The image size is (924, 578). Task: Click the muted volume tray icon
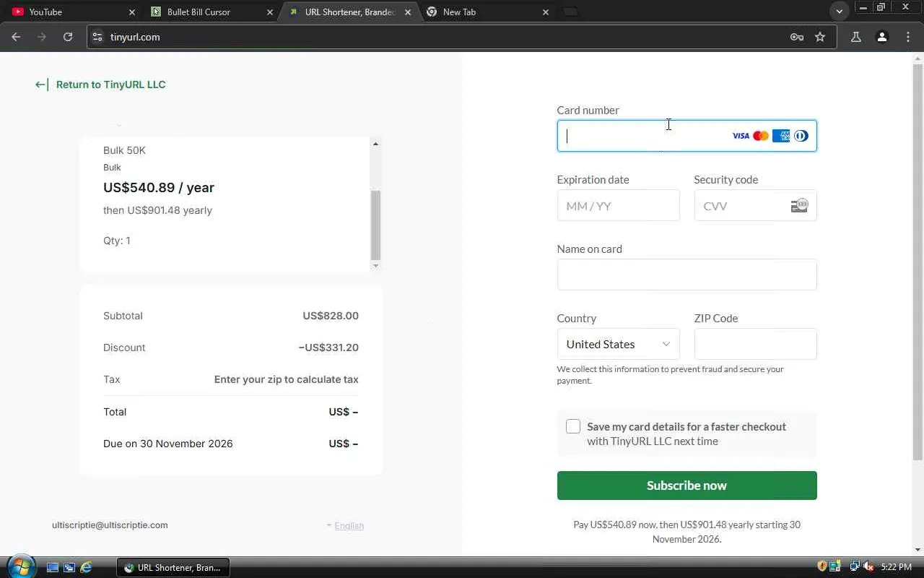[x=868, y=567]
